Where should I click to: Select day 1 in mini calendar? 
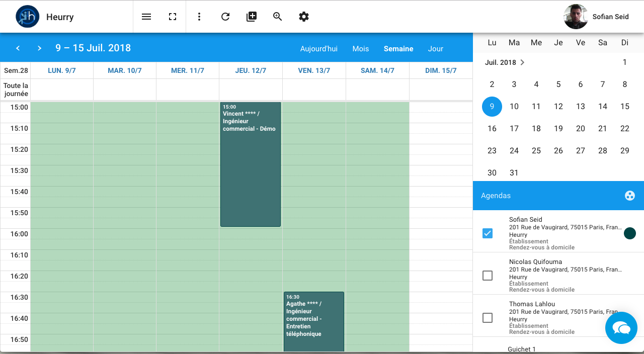(625, 62)
